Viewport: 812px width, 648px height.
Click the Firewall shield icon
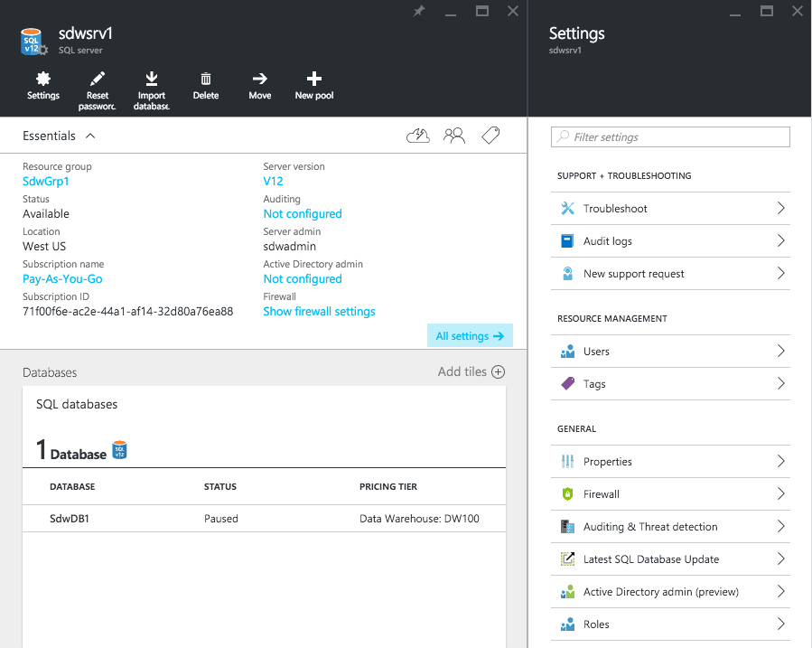click(x=567, y=494)
